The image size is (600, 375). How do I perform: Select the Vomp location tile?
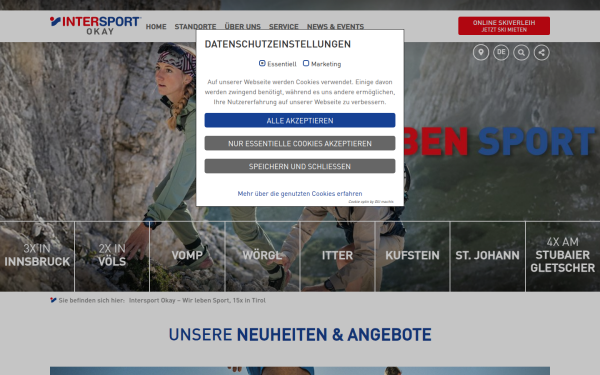click(x=187, y=256)
